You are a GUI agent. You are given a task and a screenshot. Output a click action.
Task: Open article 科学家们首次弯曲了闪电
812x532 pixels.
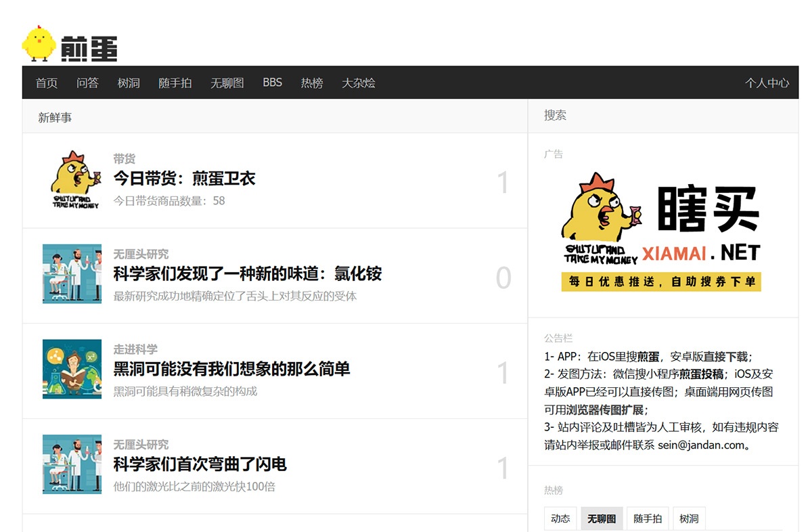pos(200,464)
